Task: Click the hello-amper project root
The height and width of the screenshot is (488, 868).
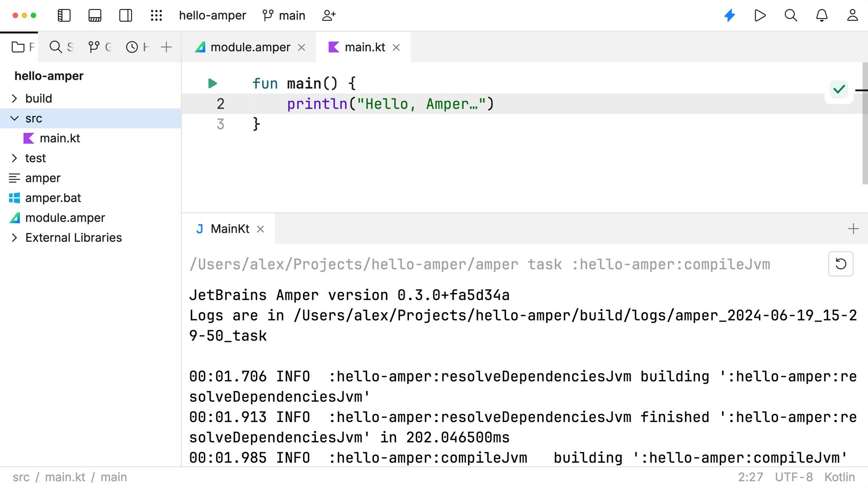Action: tap(49, 76)
